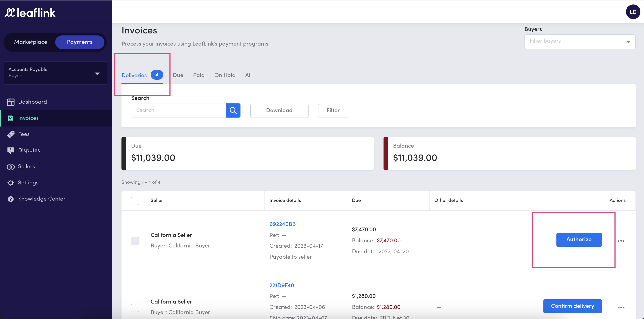Click 'Created: 2023-04-17' text
The width and height of the screenshot is (644, 319).
click(x=296, y=246)
